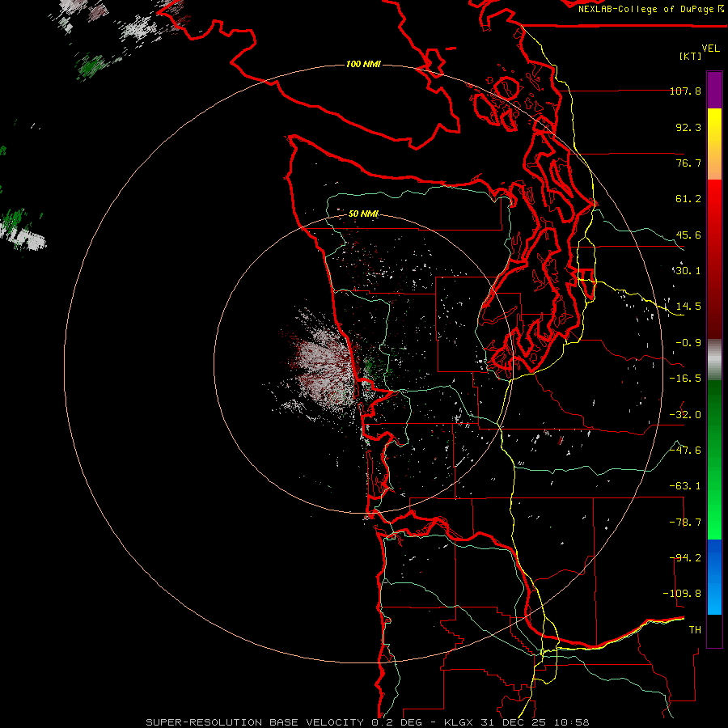Click the green band of the velocity scale

(714, 459)
